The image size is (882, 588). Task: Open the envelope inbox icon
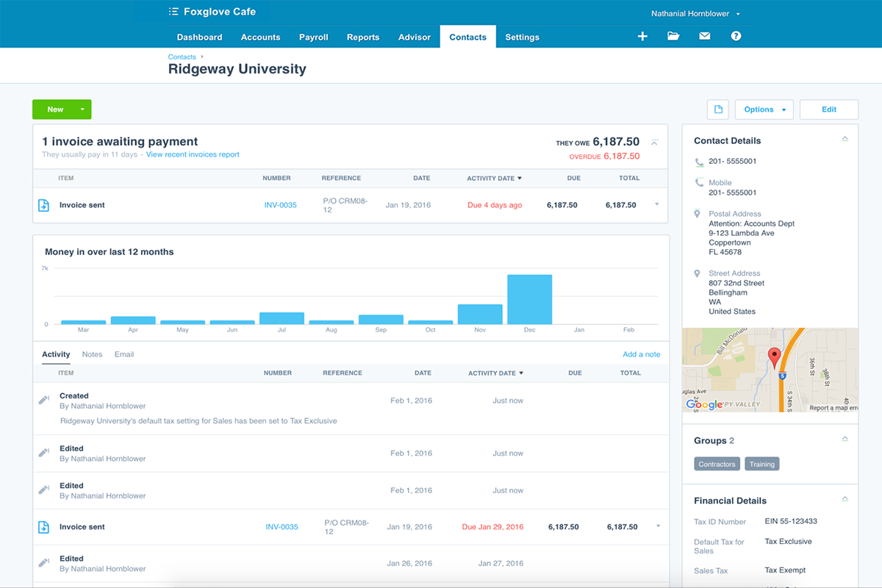tap(704, 35)
